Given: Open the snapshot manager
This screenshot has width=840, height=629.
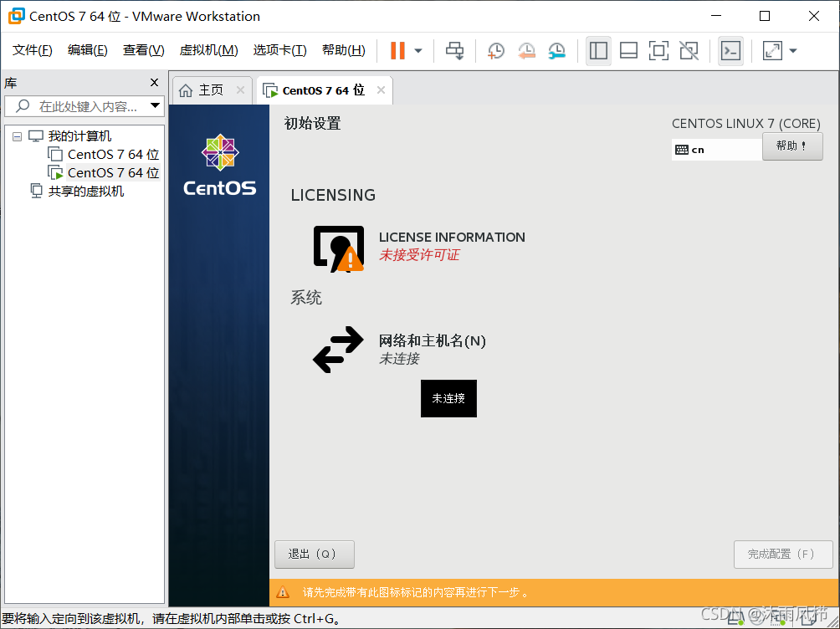Looking at the screenshot, I should (556, 50).
